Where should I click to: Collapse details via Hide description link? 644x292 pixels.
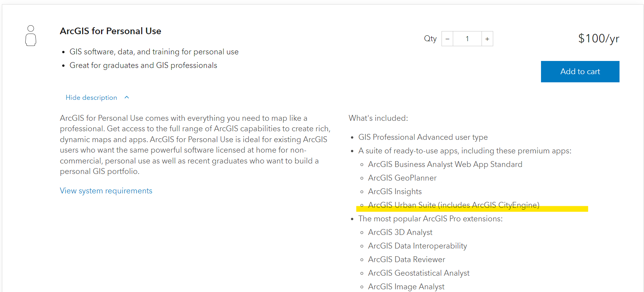tap(91, 97)
